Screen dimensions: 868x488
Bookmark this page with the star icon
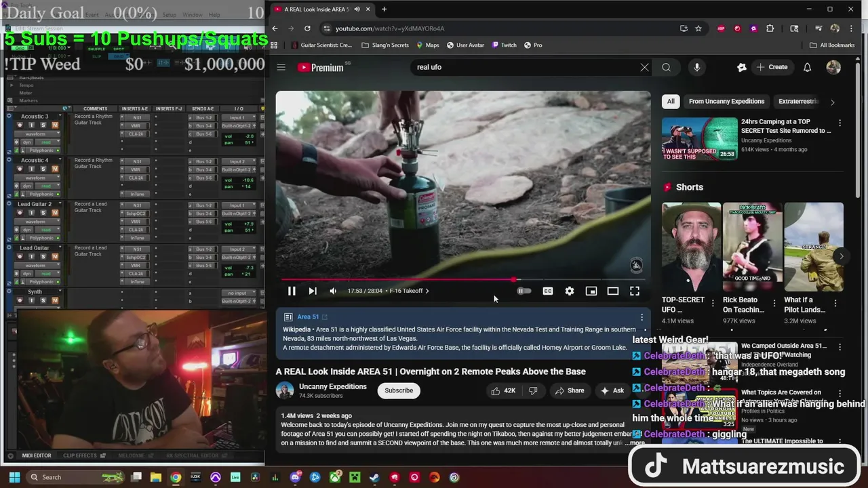698,28
